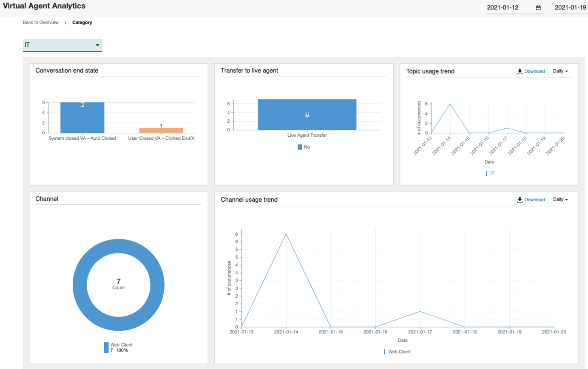Click the Topic usage trend title
The height and width of the screenshot is (369, 588).
click(x=430, y=71)
